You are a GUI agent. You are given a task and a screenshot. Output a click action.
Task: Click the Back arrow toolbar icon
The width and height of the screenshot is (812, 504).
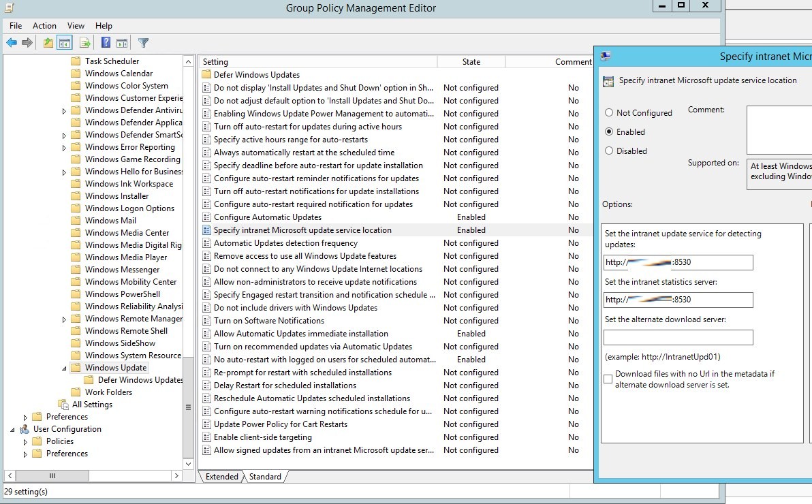(12, 43)
